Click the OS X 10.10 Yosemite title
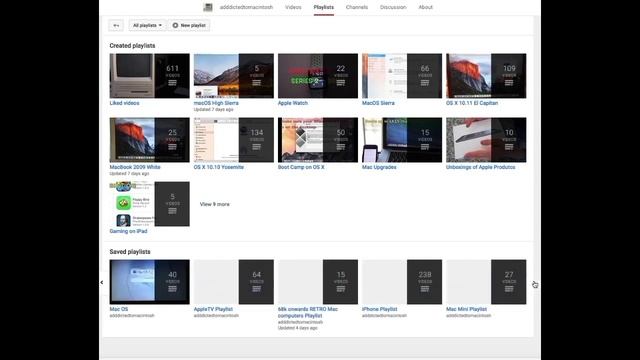The width and height of the screenshot is (640, 360). click(218, 167)
